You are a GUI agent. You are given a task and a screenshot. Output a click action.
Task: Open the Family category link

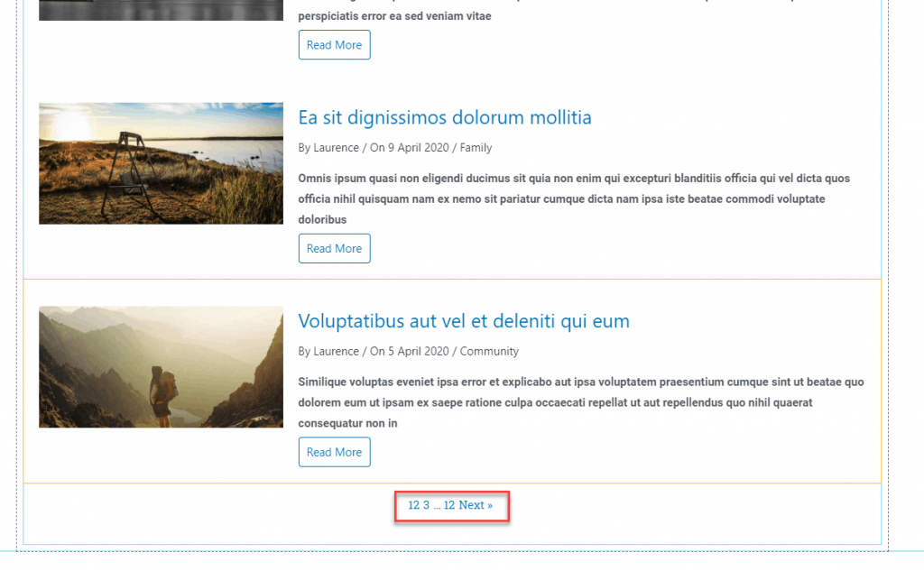[x=476, y=148]
